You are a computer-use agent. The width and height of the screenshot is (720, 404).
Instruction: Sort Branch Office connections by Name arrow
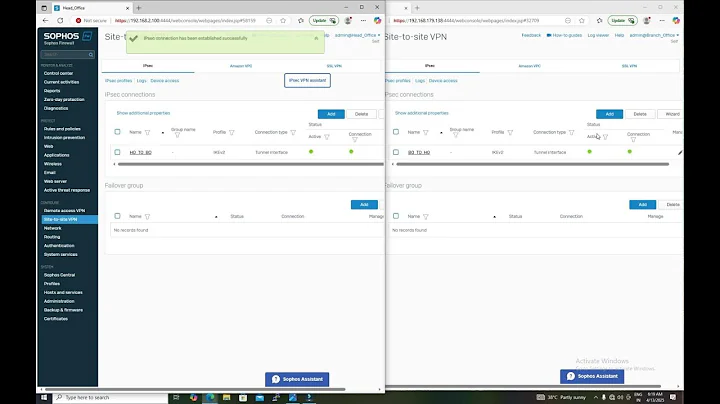pos(441,133)
